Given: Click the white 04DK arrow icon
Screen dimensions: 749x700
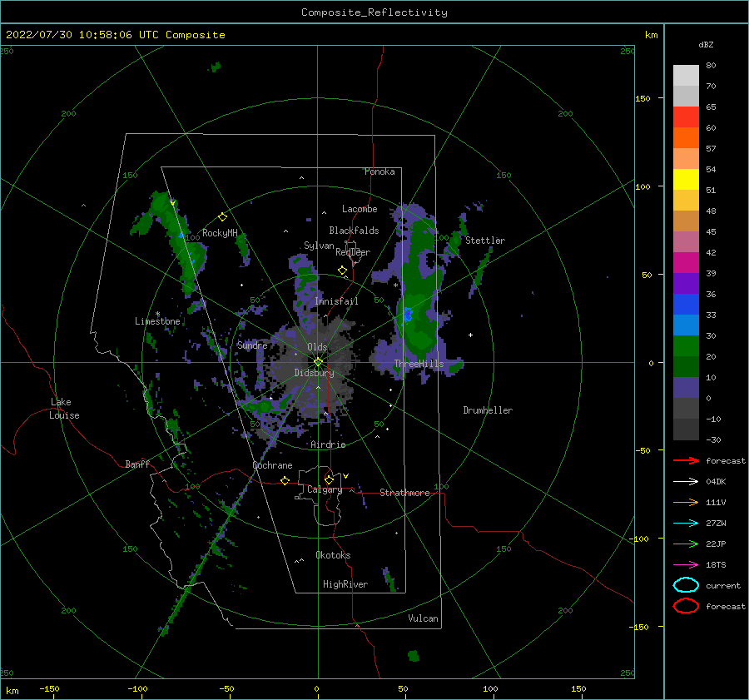Looking at the screenshot, I should tap(686, 482).
